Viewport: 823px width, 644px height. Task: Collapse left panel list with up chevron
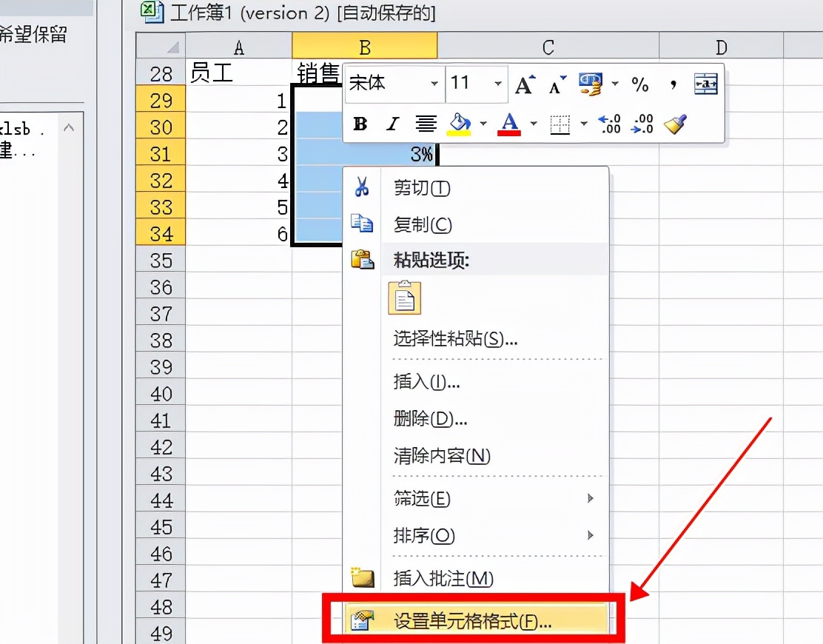click(x=69, y=127)
